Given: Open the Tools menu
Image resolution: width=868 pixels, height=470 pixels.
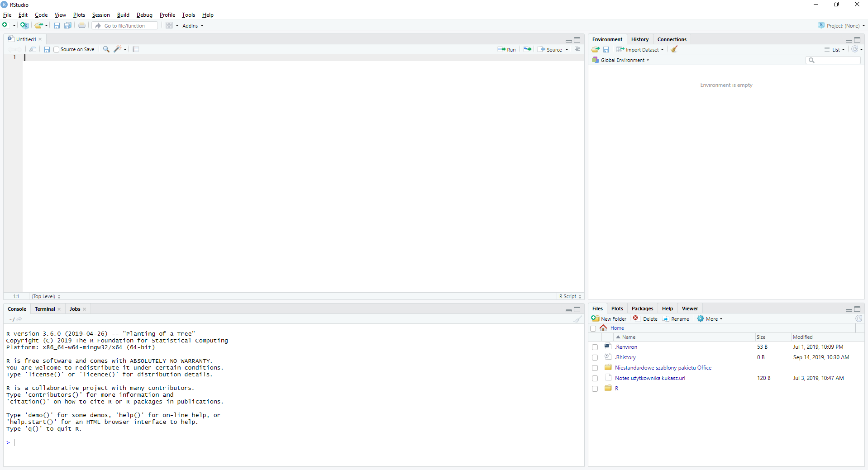Looking at the screenshot, I should pyautogui.click(x=188, y=15).
